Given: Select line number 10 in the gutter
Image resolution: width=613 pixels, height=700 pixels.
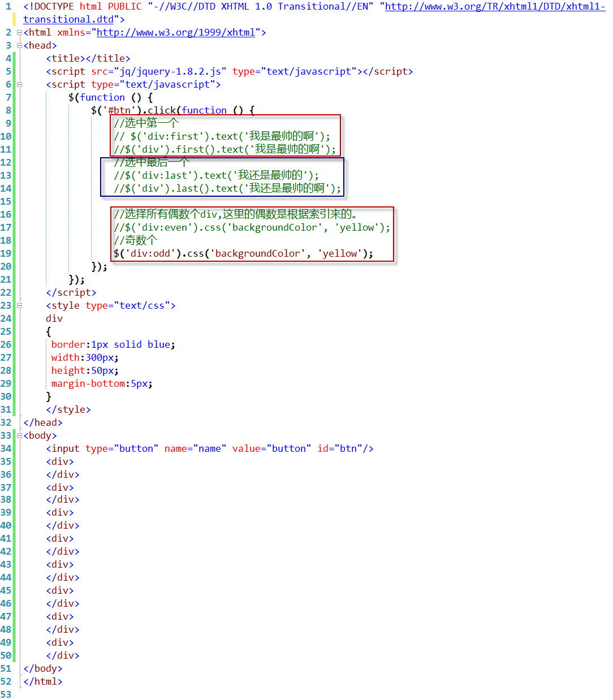Looking at the screenshot, I should pyautogui.click(x=6, y=136).
